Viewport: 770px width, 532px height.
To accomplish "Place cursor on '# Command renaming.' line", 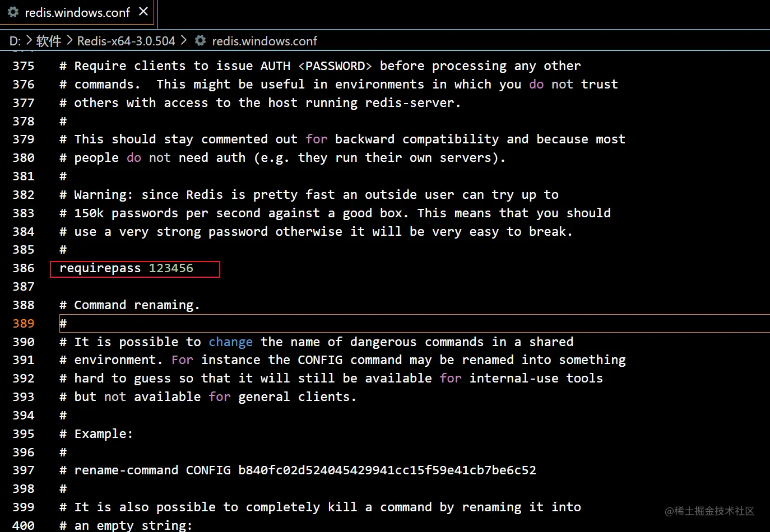I will pos(130,305).
